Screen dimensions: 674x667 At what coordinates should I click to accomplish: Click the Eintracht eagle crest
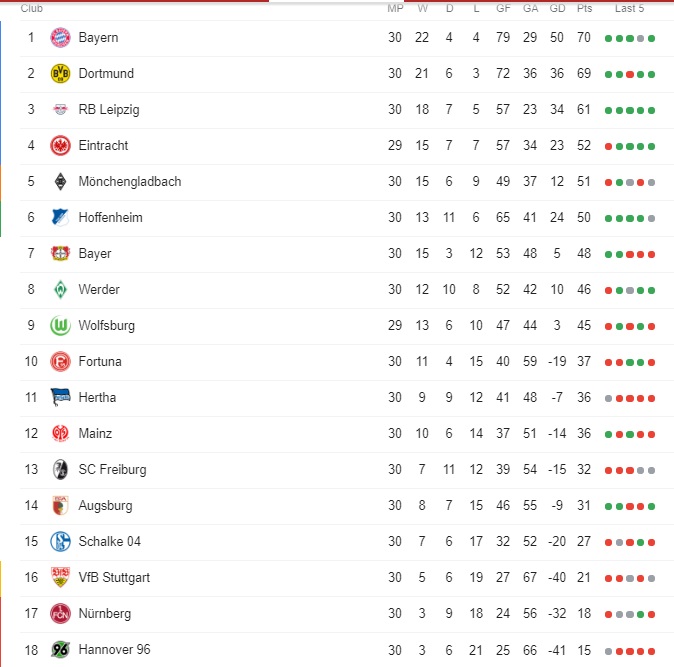click(x=60, y=146)
